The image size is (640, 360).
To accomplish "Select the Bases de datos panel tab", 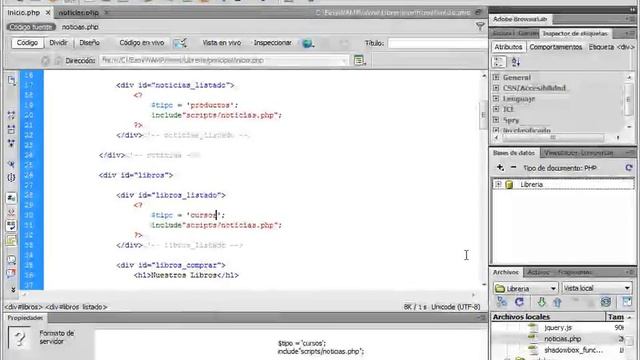I will point(513,153).
